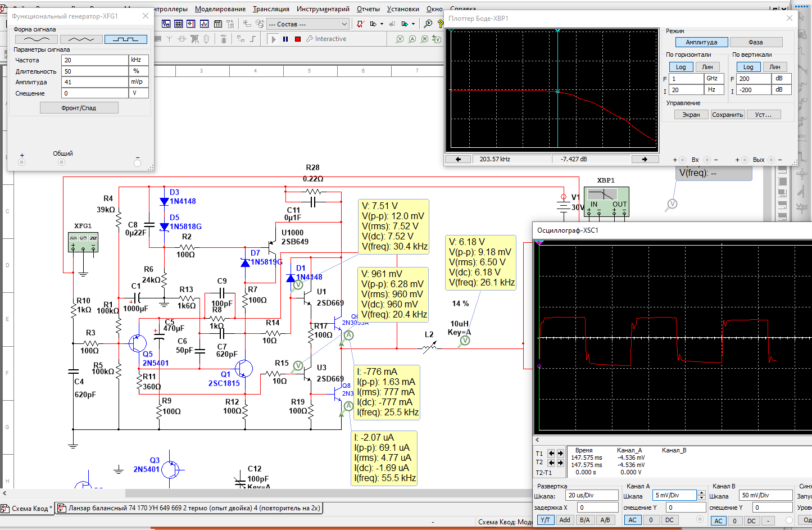Open the Трансляция menu
This screenshot has height=530, width=812.
(x=271, y=9)
